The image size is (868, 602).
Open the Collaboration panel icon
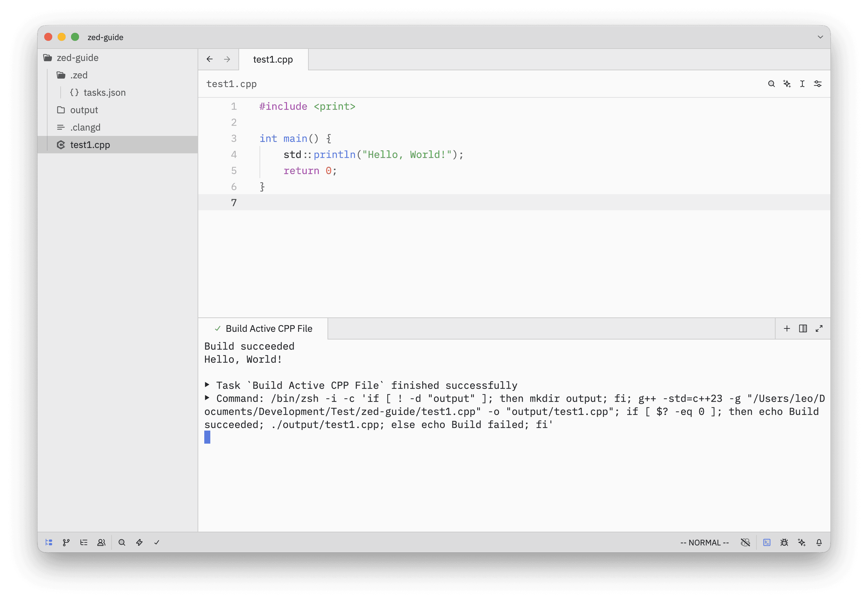101,542
